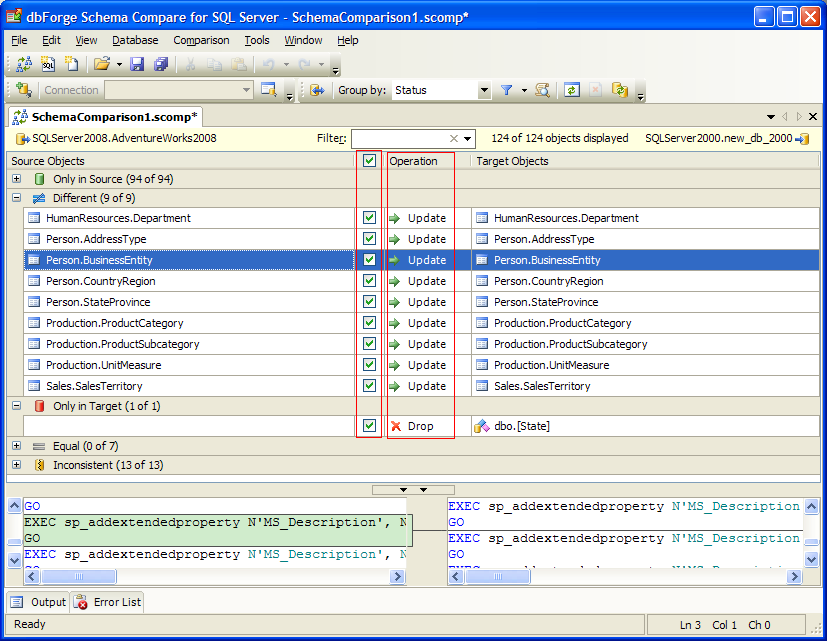Click the Open File folder icon
The width and height of the screenshot is (827, 641).
coord(102,64)
